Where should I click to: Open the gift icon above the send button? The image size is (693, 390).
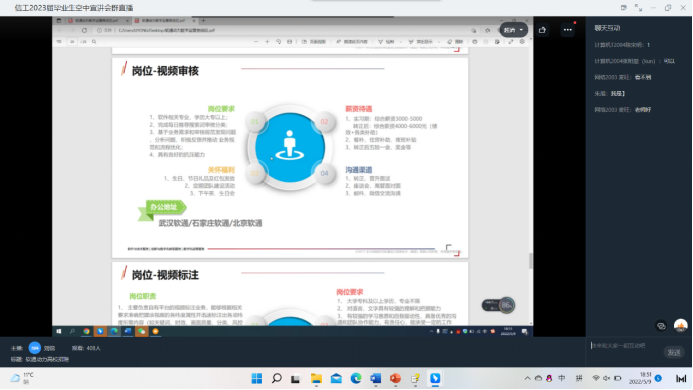tap(680, 326)
